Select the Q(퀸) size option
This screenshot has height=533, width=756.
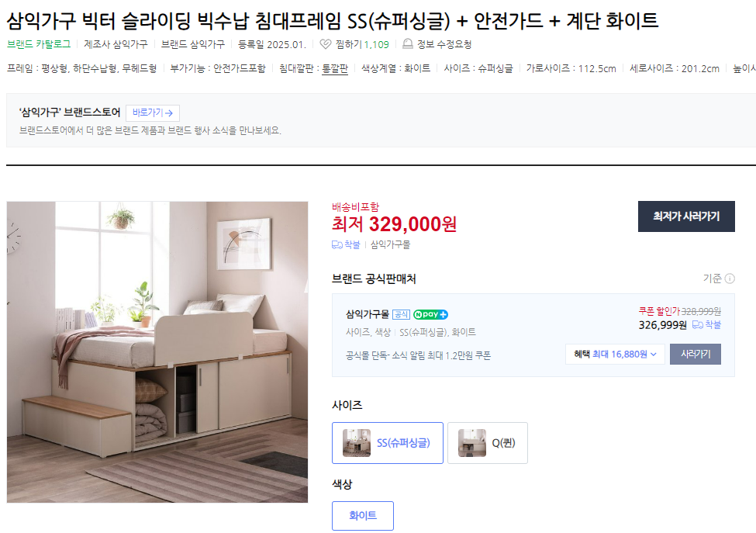pos(488,443)
